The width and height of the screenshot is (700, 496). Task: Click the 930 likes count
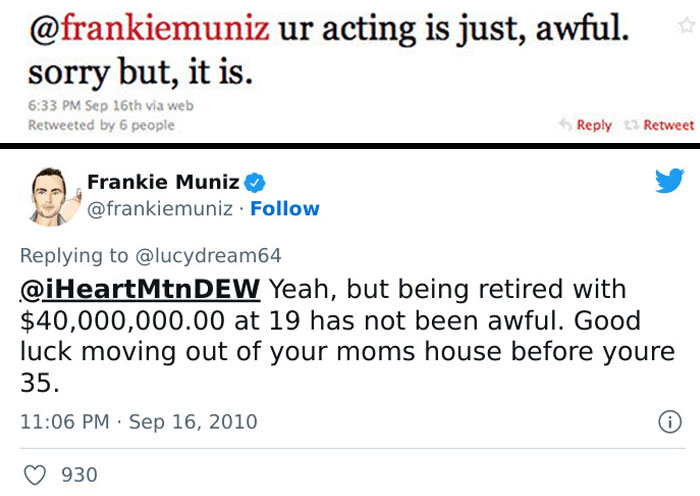[x=79, y=474]
